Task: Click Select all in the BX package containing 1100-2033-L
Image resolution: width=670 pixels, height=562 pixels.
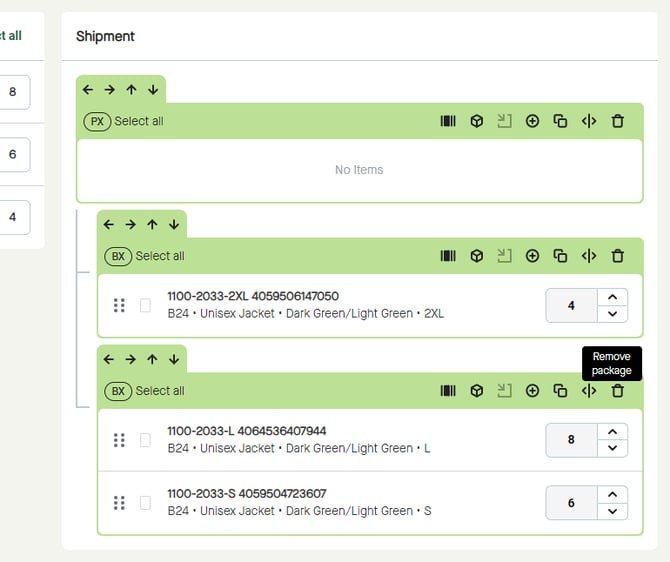Action: [160, 391]
